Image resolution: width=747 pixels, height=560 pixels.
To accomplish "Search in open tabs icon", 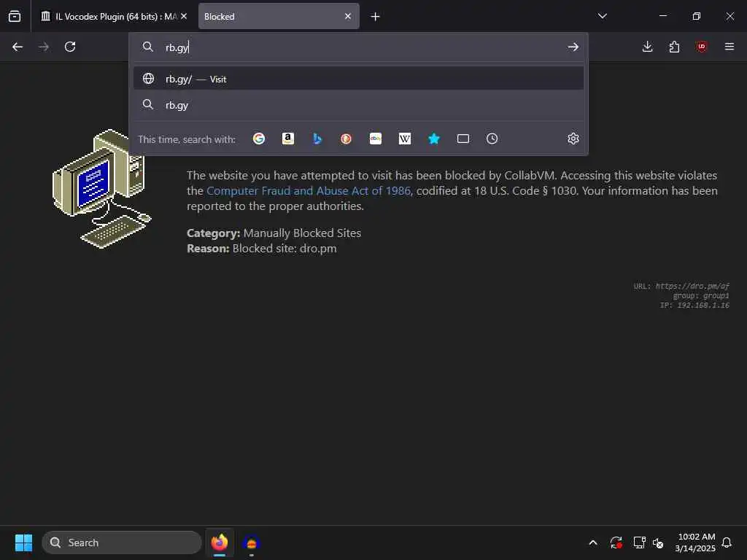I will [x=463, y=139].
